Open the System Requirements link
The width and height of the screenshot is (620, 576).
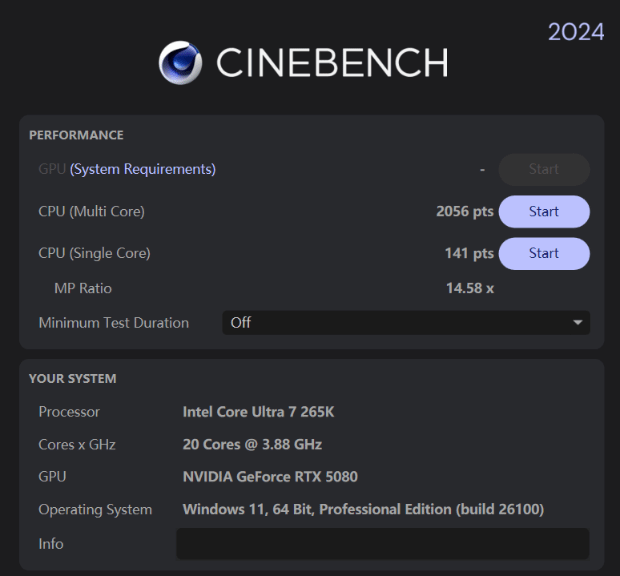click(x=142, y=169)
